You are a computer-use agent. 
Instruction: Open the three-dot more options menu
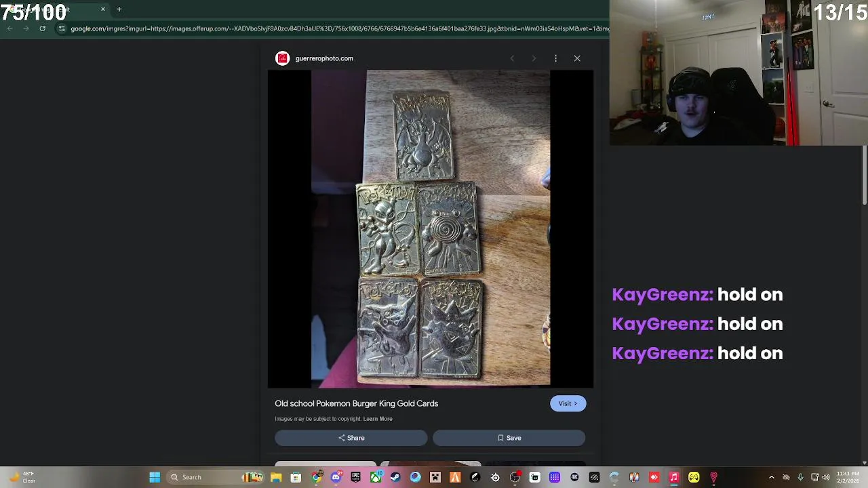(x=555, y=58)
